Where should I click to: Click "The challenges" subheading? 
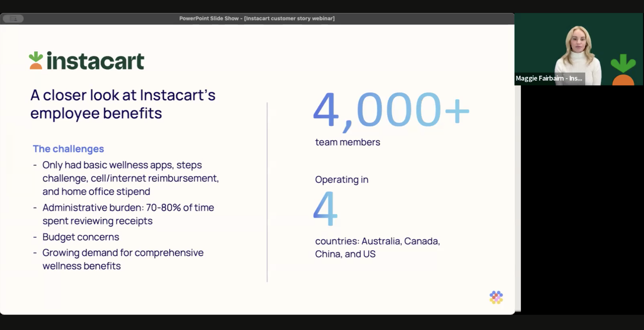tap(68, 149)
